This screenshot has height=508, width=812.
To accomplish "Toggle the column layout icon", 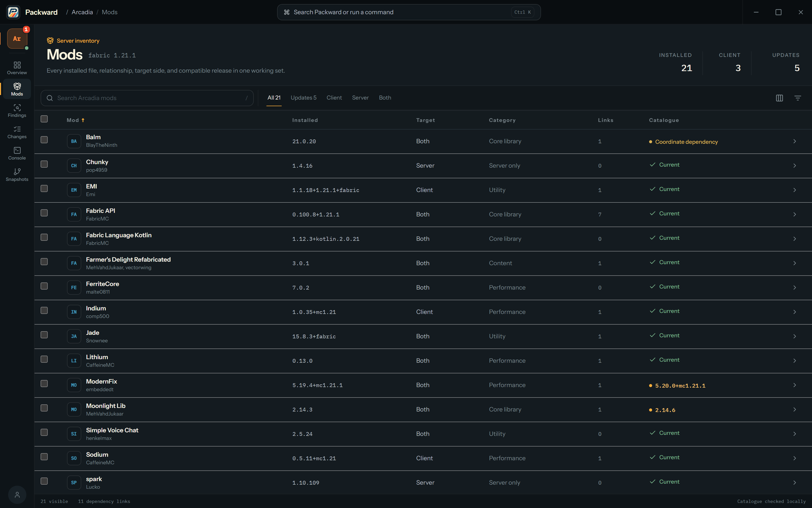I will (x=780, y=98).
